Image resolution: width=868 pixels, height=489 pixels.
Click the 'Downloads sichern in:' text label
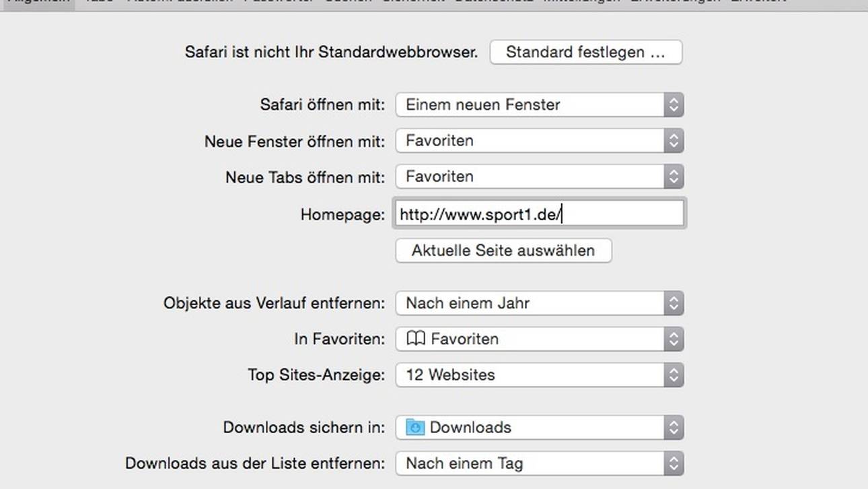coord(304,428)
